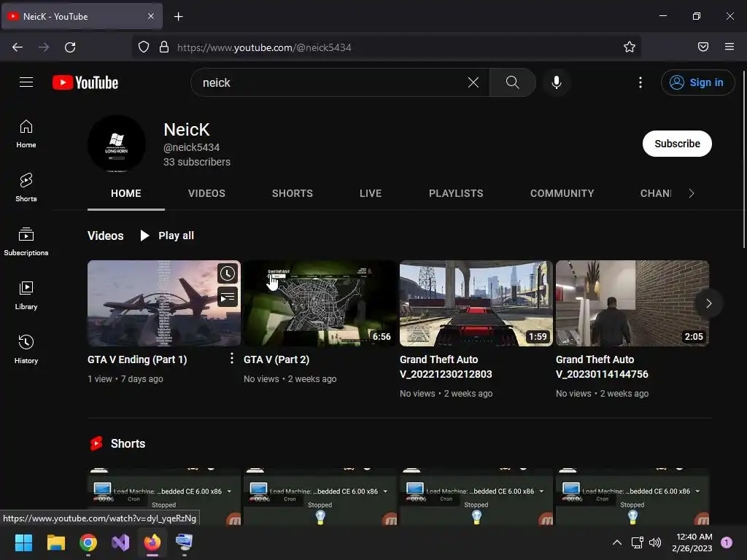Click the Videos section heading
Image resolution: width=747 pixels, height=560 pixels.
point(105,236)
